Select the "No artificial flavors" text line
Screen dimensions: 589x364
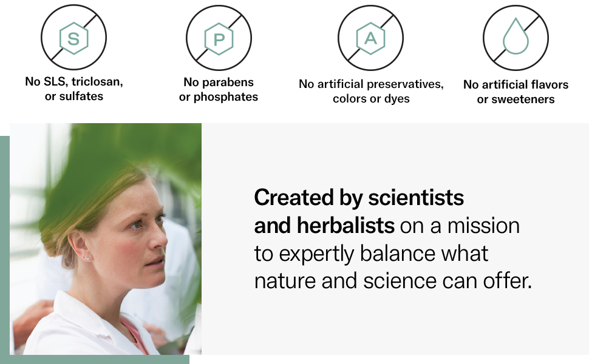516,84
